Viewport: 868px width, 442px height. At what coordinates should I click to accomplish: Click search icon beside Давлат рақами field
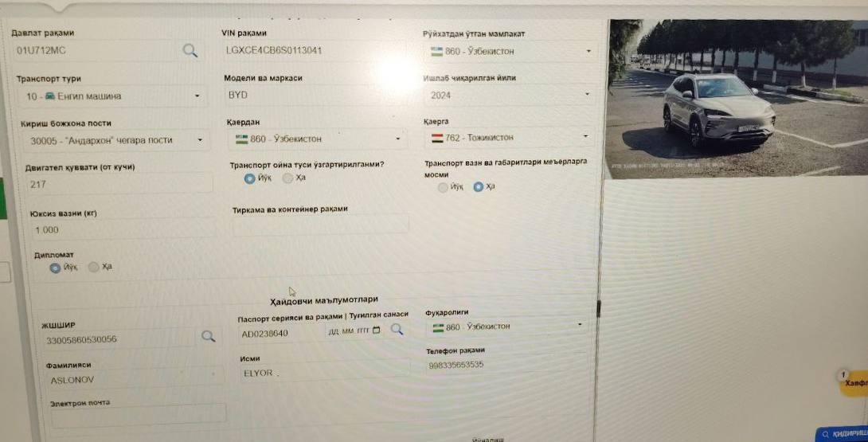(190, 50)
